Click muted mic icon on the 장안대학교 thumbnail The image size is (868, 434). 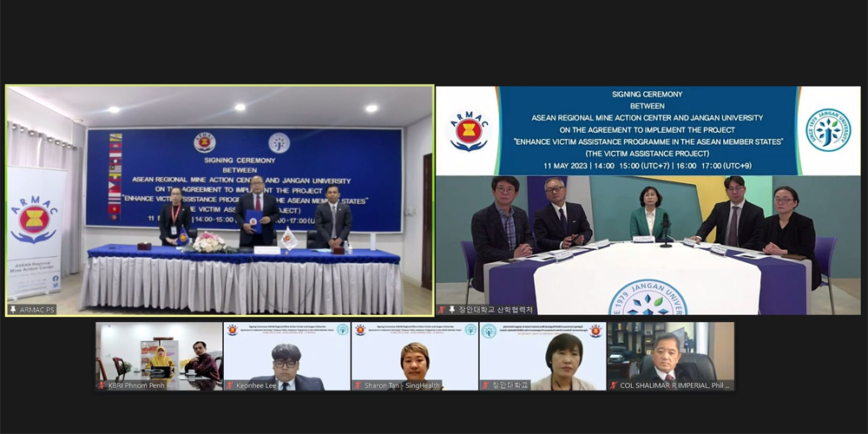(485, 385)
